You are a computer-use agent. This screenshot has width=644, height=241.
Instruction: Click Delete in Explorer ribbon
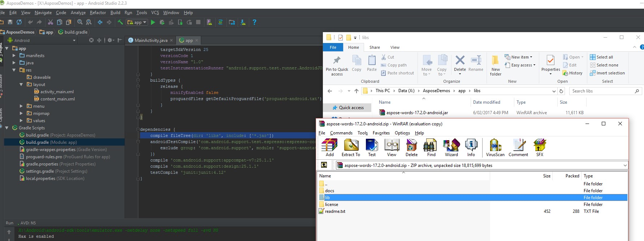[460, 64]
